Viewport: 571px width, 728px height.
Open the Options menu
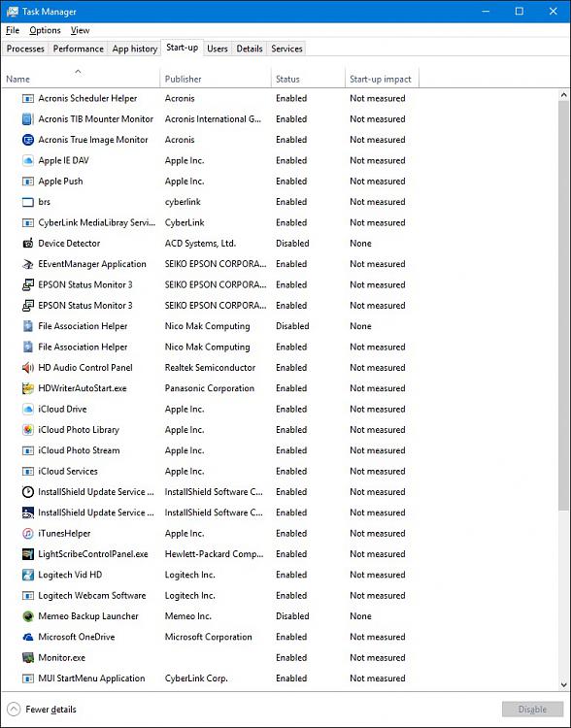45,31
